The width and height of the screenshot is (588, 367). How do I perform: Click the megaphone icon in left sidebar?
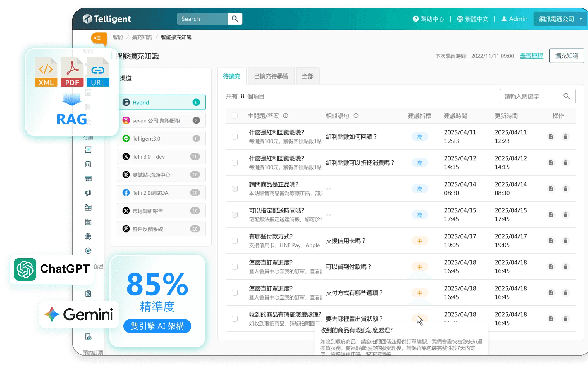88,193
